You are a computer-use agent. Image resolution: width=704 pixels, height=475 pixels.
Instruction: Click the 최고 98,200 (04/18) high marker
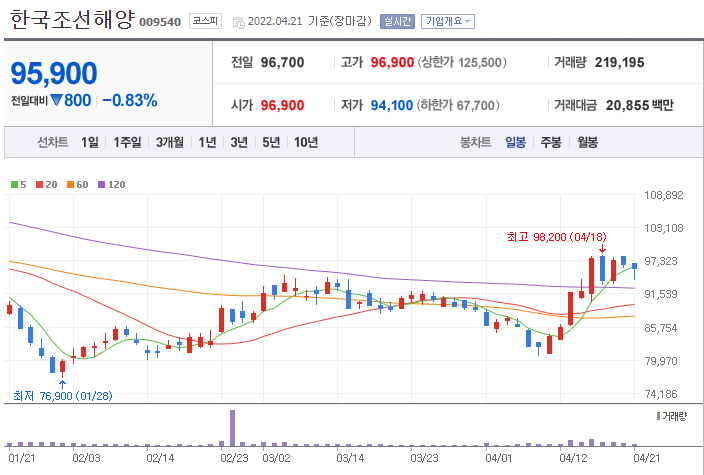pyautogui.click(x=557, y=237)
